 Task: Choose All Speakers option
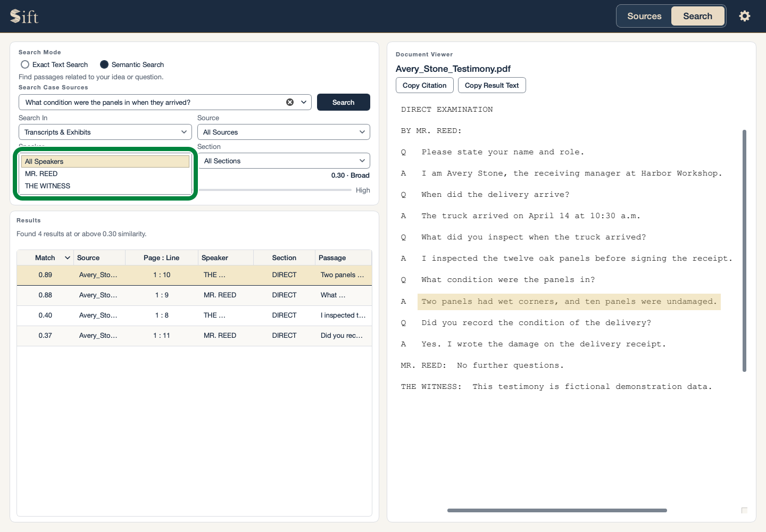(105, 161)
